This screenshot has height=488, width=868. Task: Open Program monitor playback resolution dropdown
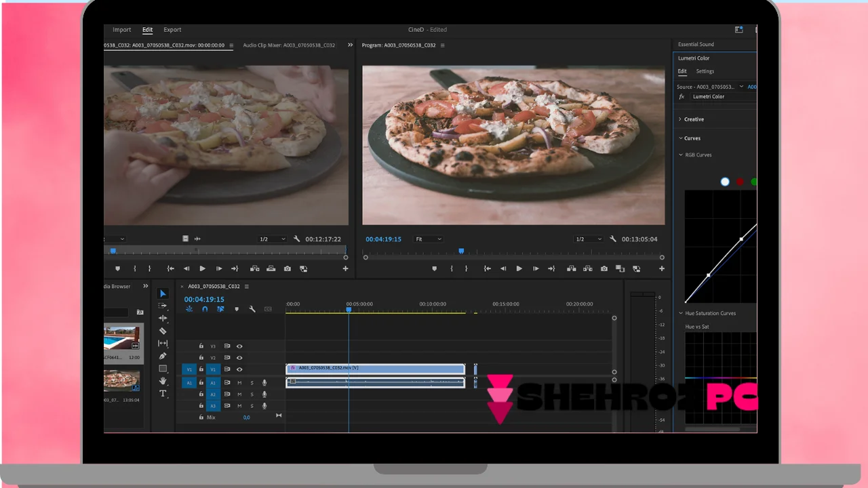tap(588, 239)
